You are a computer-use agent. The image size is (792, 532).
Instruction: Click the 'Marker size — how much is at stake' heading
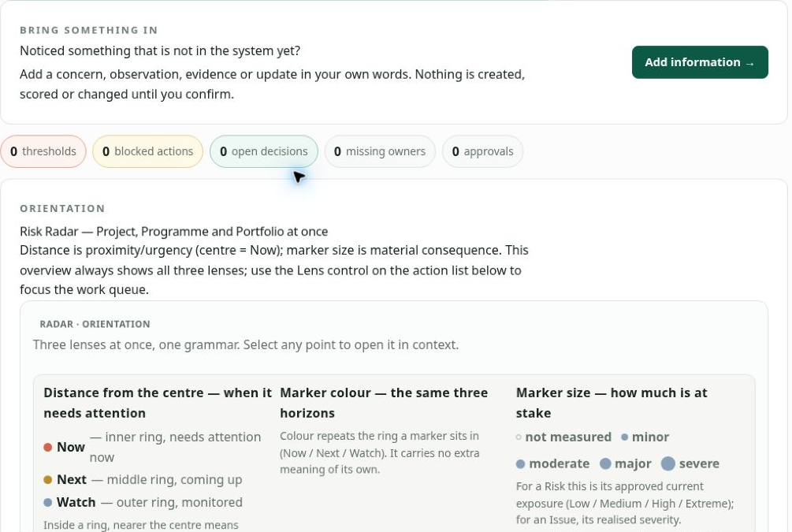[x=612, y=404]
